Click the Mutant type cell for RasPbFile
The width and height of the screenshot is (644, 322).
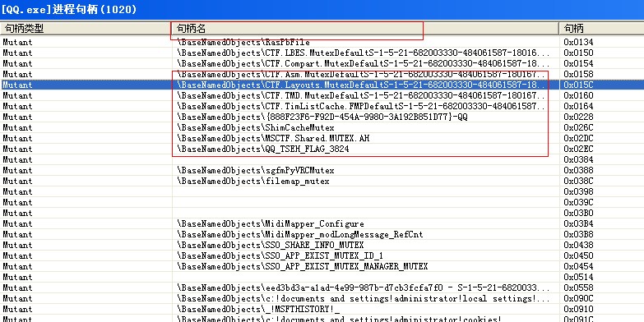[17, 42]
